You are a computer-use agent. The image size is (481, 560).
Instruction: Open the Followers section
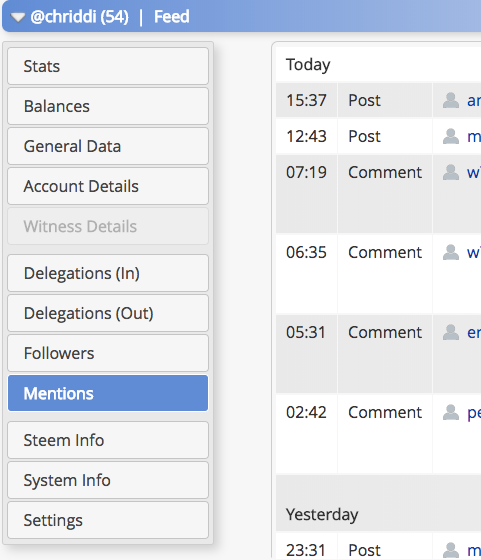[108, 353]
